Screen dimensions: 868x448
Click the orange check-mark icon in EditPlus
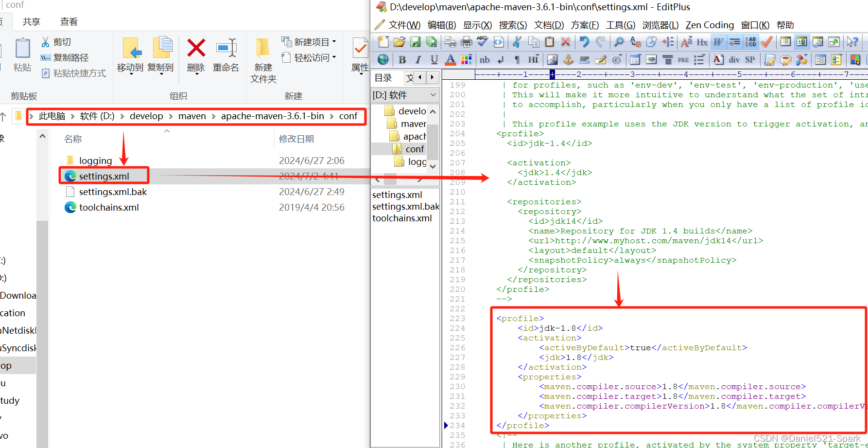tap(767, 42)
